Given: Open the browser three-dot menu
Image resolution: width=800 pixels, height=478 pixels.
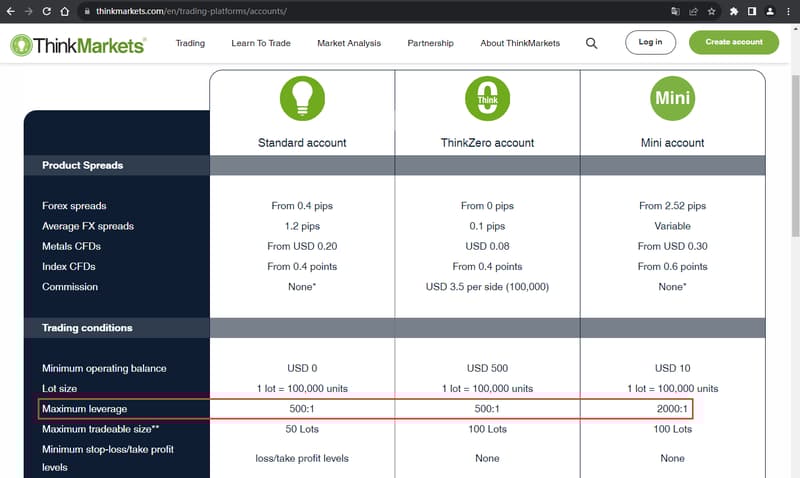Looking at the screenshot, I should coord(788,11).
